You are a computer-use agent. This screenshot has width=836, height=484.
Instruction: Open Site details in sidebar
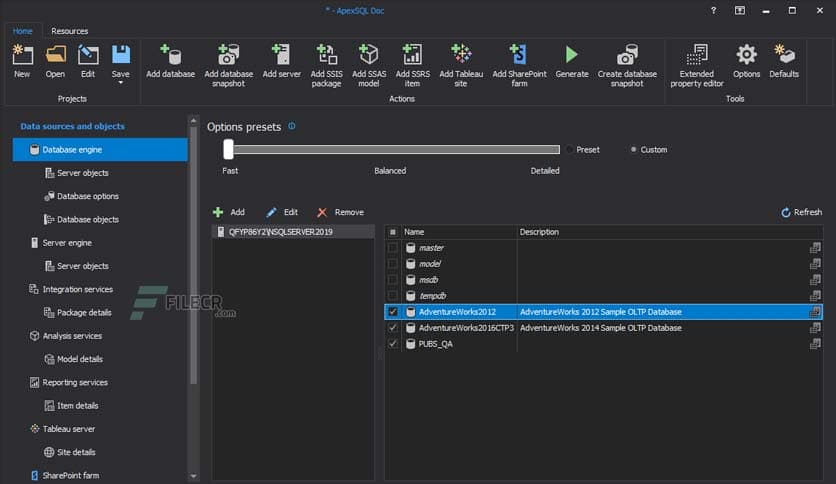click(x=70, y=453)
